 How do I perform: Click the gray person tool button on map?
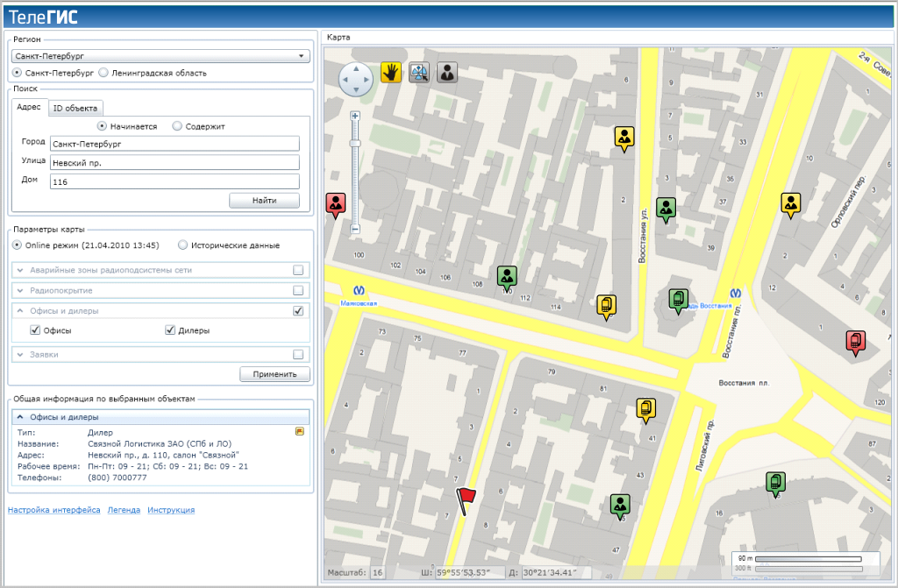[447, 74]
